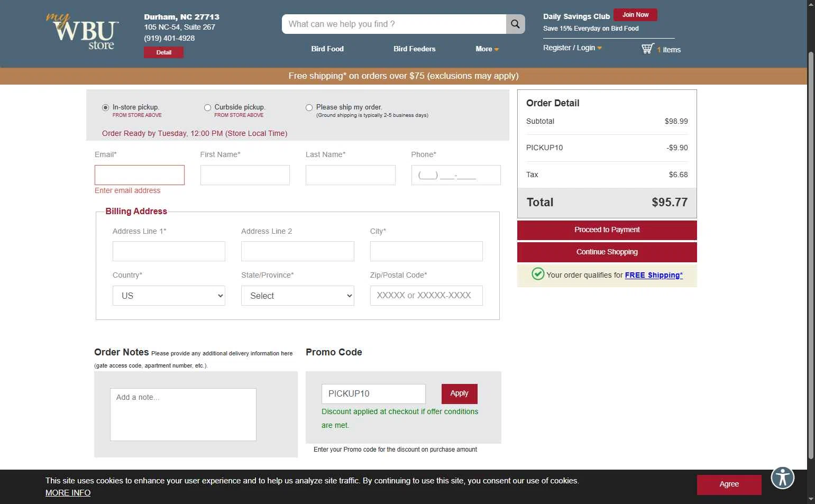Click the magnifying glass search icon

(515, 24)
